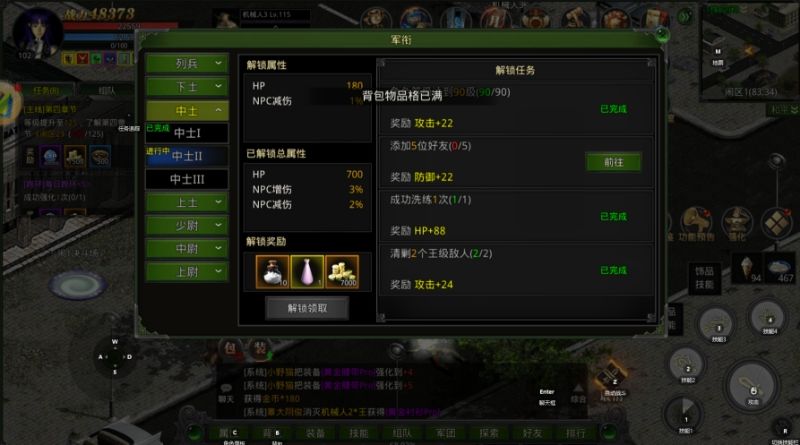Expand the 列兵 rank category
Image resolution: width=800 pixels, height=445 pixels.
(187, 63)
